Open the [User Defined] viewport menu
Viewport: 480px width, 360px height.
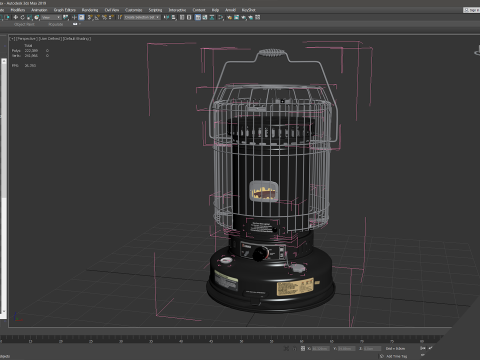[x=51, y=39]
